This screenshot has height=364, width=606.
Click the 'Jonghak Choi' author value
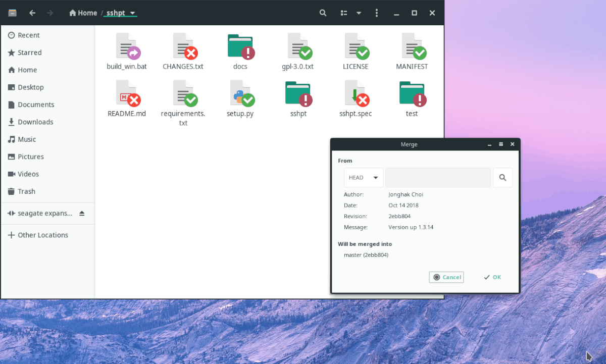click(406, 194)
